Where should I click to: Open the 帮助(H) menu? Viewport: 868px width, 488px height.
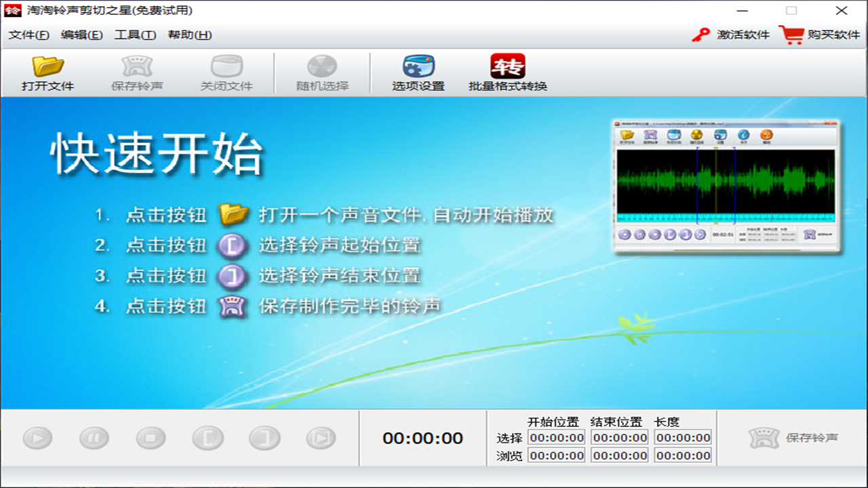tap(190, 35)
